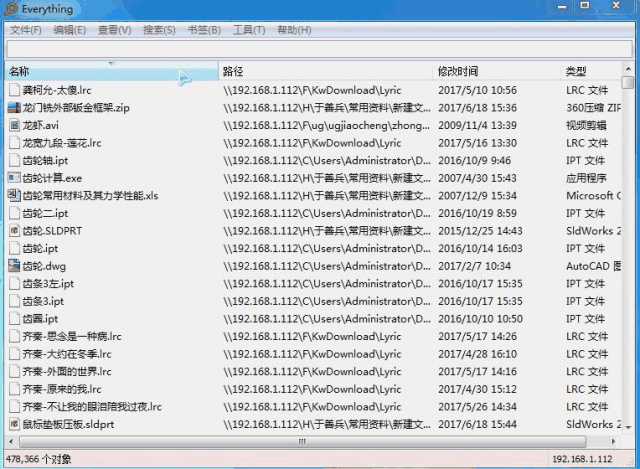Click date 2015/12/25 14:43
Viewport: 640px width, 469px height.
click(x=480, y=231)
